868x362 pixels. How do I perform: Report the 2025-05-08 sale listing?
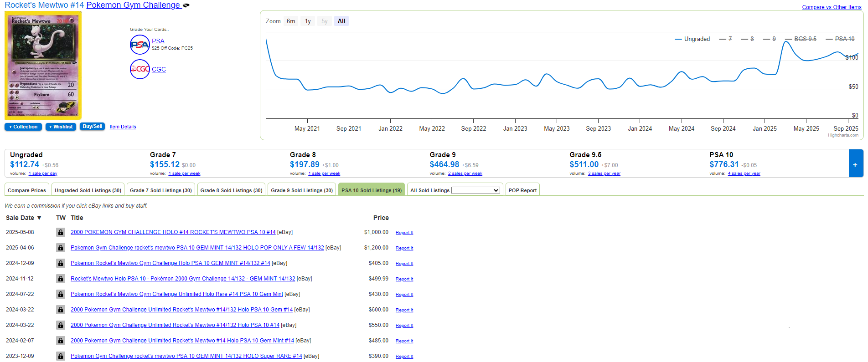pos(404,233)
